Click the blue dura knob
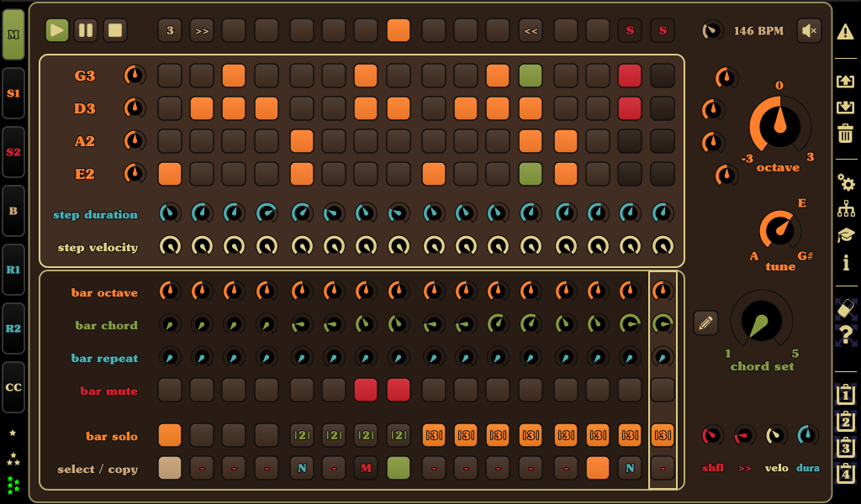This screenshot has height=504, width=861. click(808, 435)
